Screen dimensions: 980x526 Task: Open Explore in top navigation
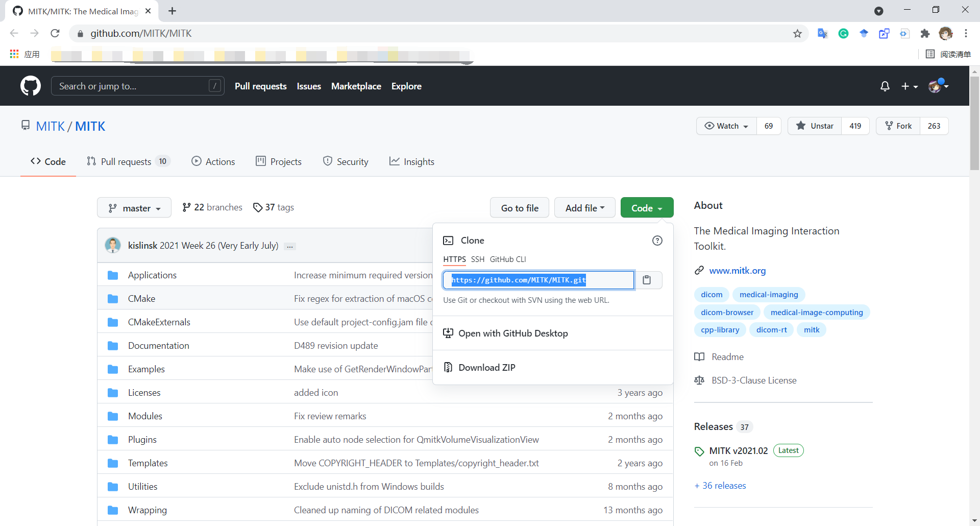(x=406, y=86)
